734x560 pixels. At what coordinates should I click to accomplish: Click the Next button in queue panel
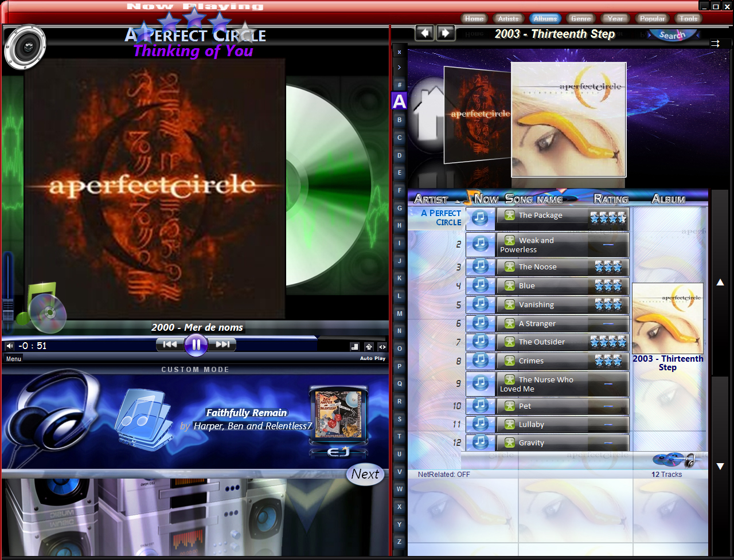[365, 475]
